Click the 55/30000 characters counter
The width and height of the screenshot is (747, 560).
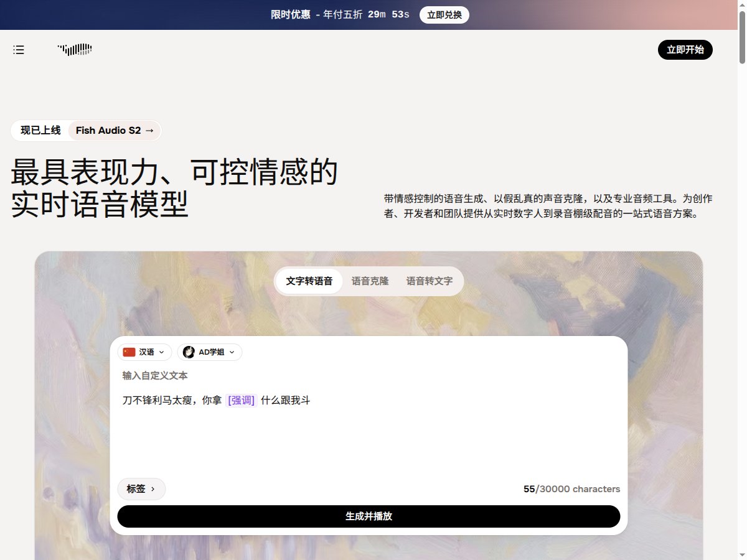571,489
